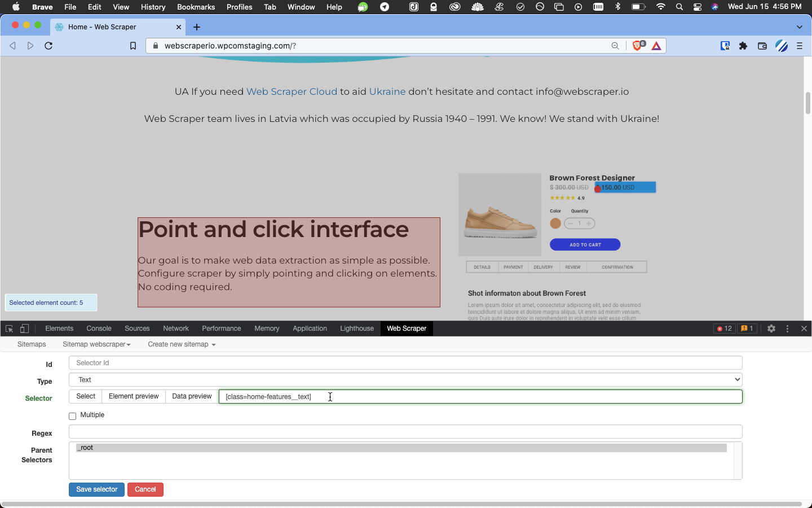Open the Web Scraper Cloud link

point(292,91)
